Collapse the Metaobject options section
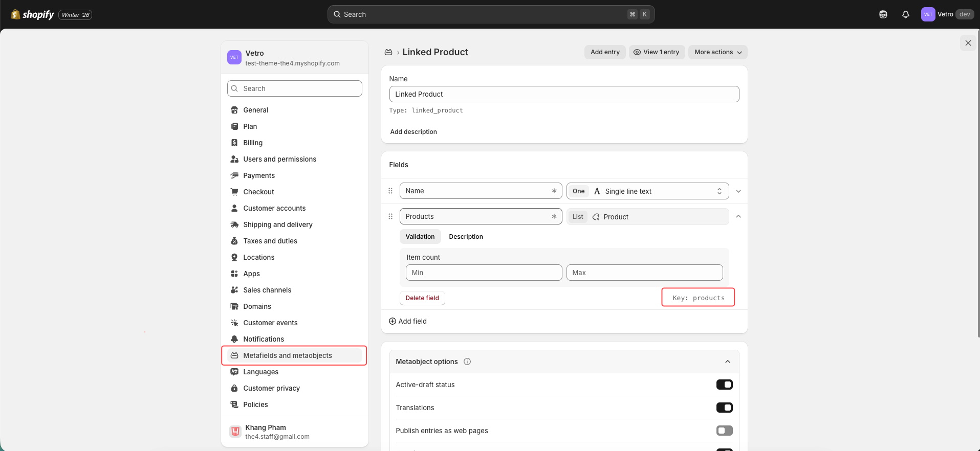 727,362
